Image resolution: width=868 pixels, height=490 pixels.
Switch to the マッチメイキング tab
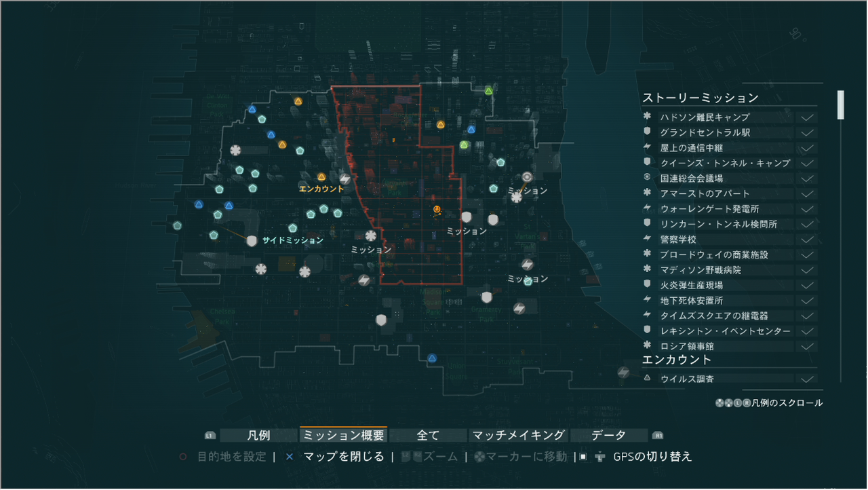tap(518, 436)
